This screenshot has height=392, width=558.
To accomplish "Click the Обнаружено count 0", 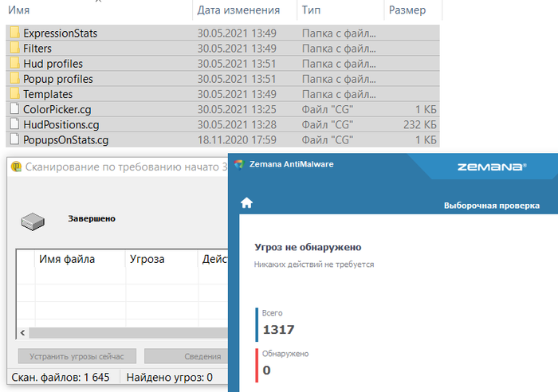I will pos(266,370).
